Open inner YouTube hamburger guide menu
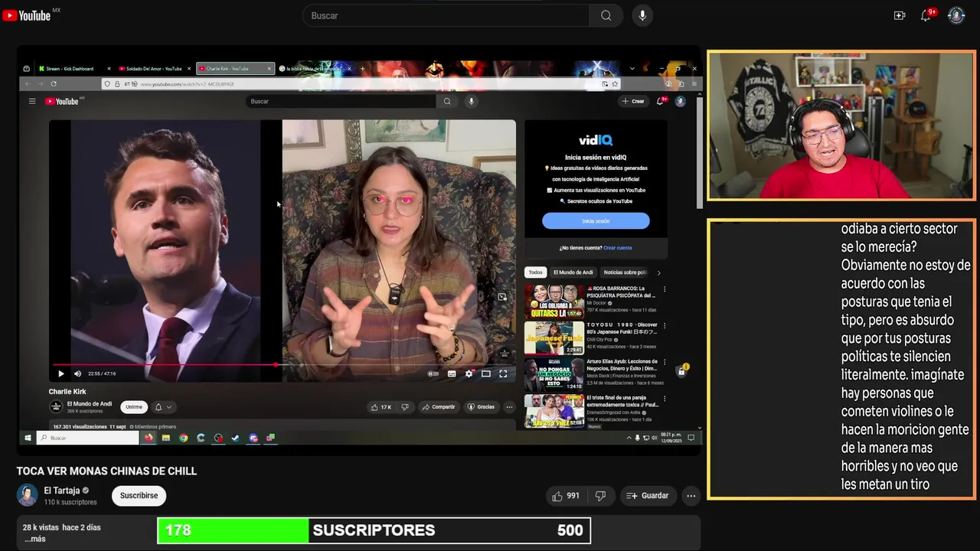The image size is (980, 551). [x=32, y=101]
